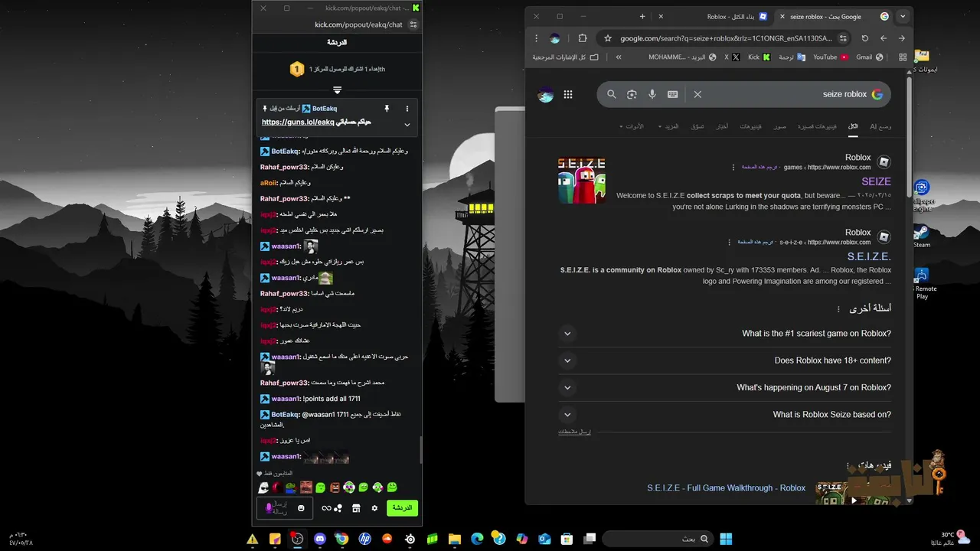Open the المزيد more dropdown
Screen dimensions: 980x551
pos(669,126)
